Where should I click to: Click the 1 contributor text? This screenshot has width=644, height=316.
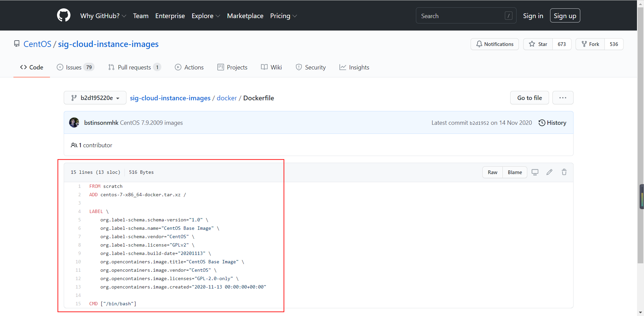coord(92,145)
